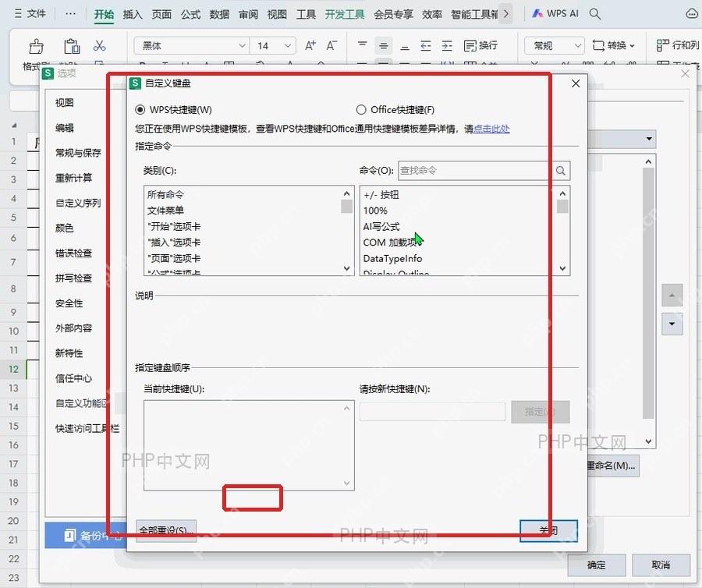Open WPS AI assistant
The image size is (702, 588).
click(555, 14)
